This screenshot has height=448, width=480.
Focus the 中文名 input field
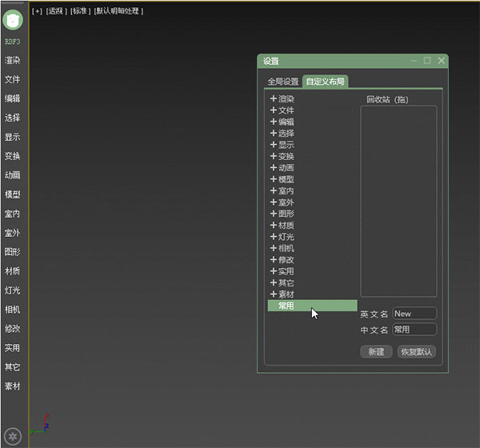pyautogui.click(x=414, y=330)
